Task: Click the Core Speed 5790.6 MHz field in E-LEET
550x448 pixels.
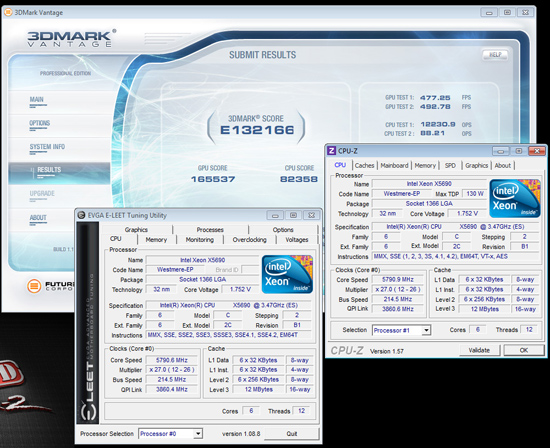Action: coord(172,360)
